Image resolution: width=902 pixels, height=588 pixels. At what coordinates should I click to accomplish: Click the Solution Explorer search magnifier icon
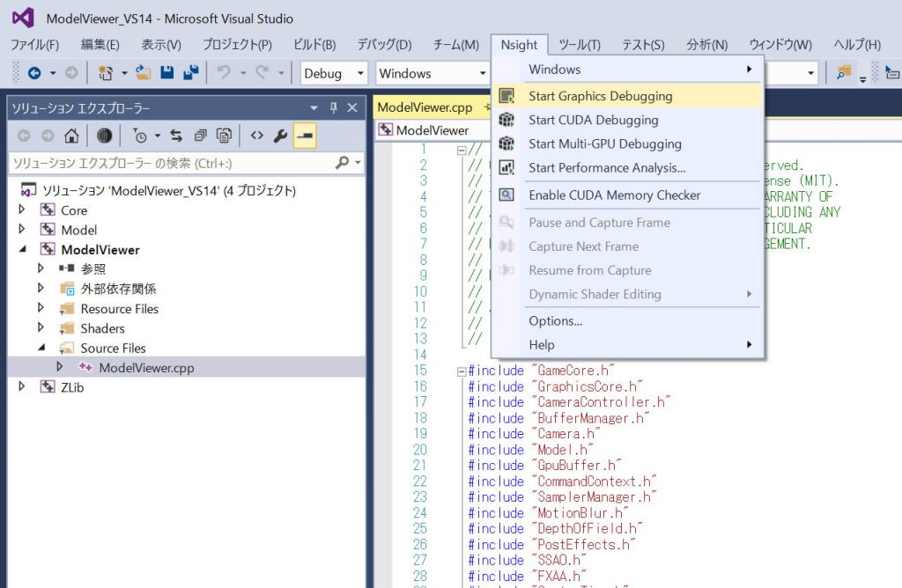tap(342, 163)
